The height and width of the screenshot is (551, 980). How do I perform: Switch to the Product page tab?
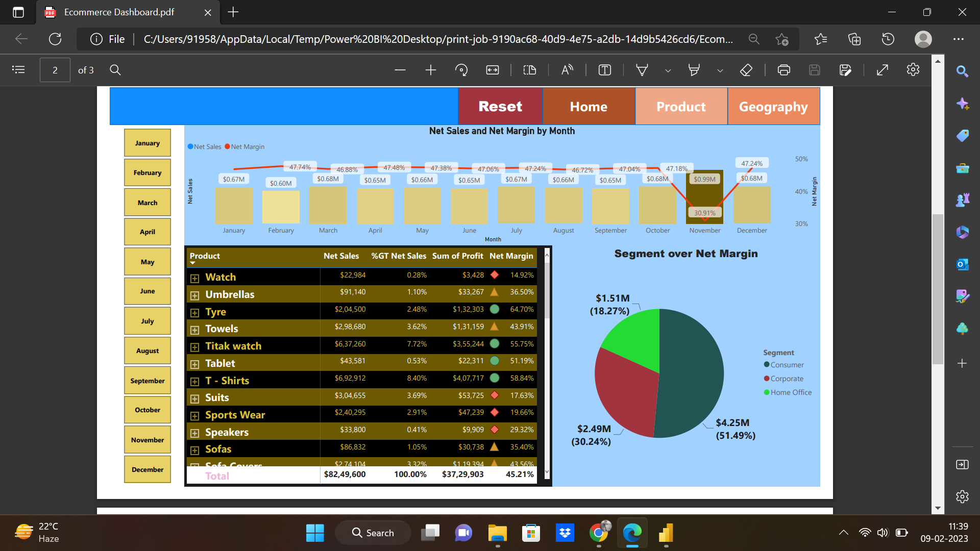point(681,106)
